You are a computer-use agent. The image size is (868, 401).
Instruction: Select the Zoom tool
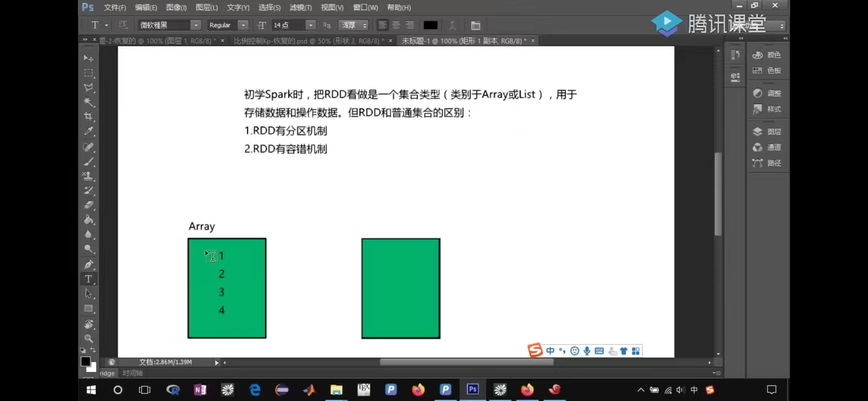click(88, 338)
